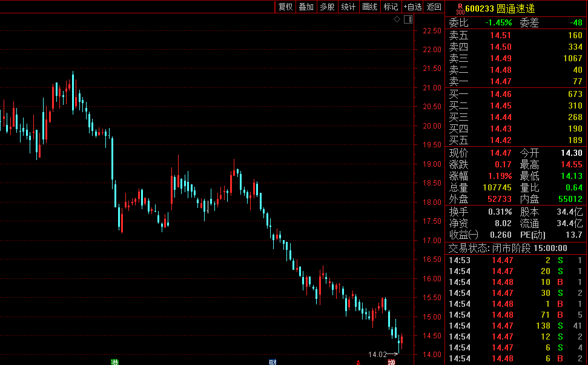The image size is (588, 365).
Task: Click the 14.02 low price label
Action: pos(377,354)
